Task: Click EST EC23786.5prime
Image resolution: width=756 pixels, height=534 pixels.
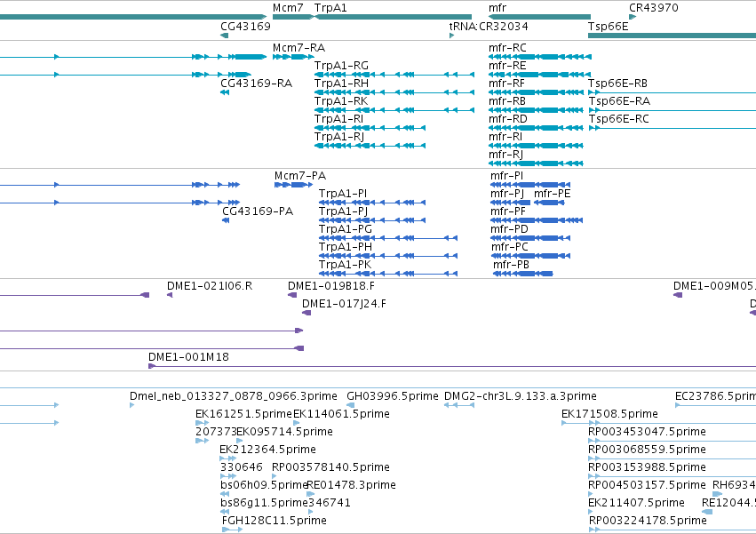Action: (715, 396)
